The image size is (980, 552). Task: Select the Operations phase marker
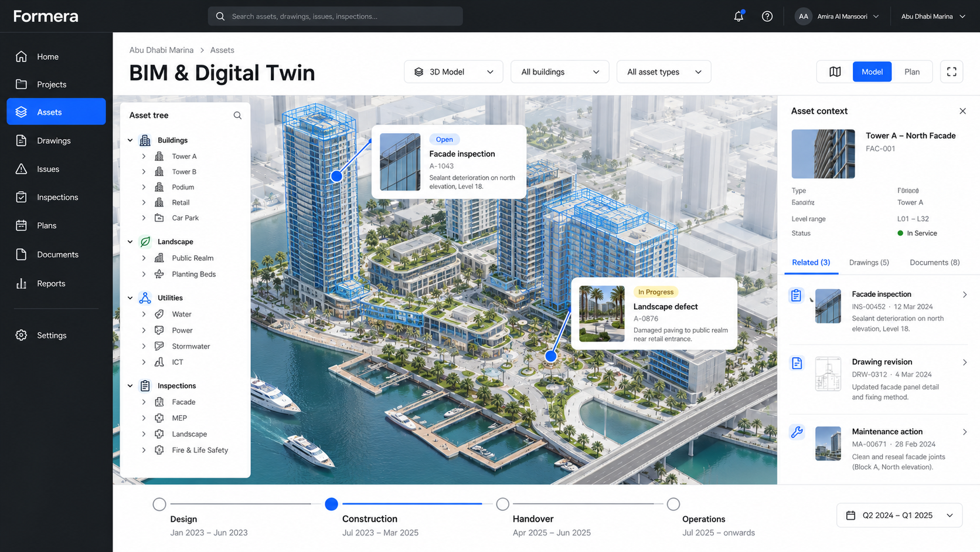(x=673, y=504)
